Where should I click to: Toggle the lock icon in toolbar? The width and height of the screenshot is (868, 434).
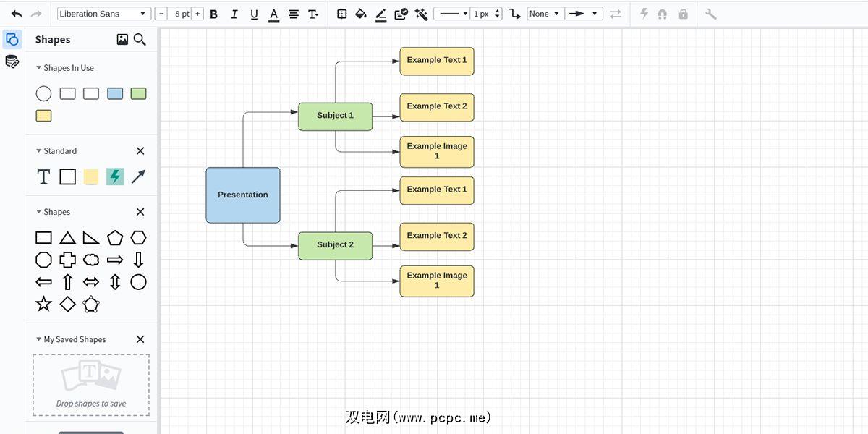[x=683, y=14]
